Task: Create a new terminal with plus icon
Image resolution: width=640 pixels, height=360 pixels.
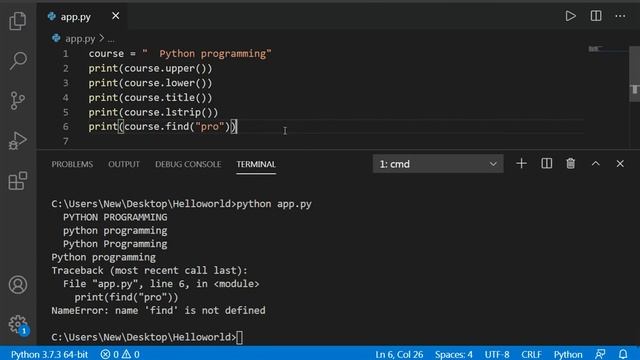Action: point(521,164)
